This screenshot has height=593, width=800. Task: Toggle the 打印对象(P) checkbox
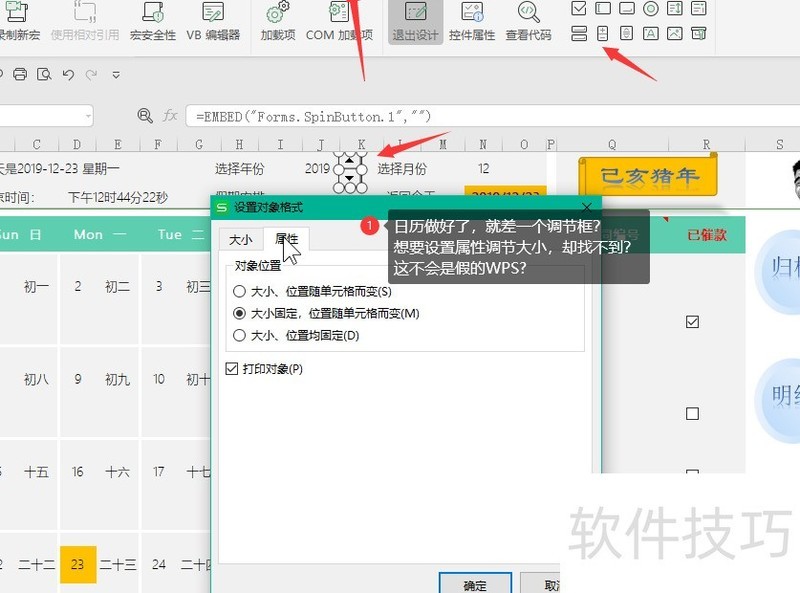click(232, 368)
